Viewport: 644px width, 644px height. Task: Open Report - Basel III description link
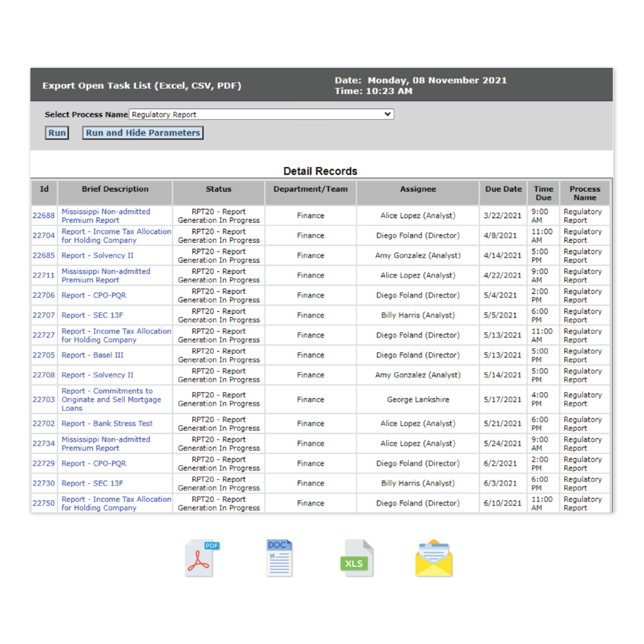pyautogui.click(x=92, y=355)
